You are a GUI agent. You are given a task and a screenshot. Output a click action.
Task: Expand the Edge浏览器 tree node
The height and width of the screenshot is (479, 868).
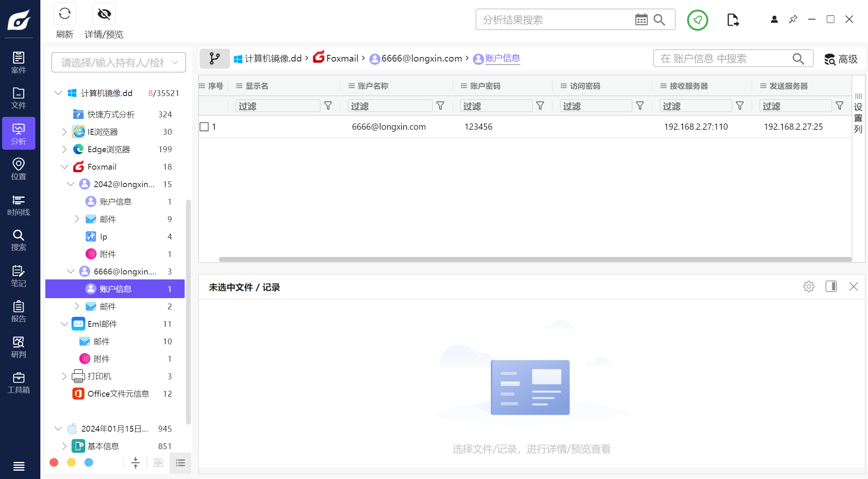[64, 149]
